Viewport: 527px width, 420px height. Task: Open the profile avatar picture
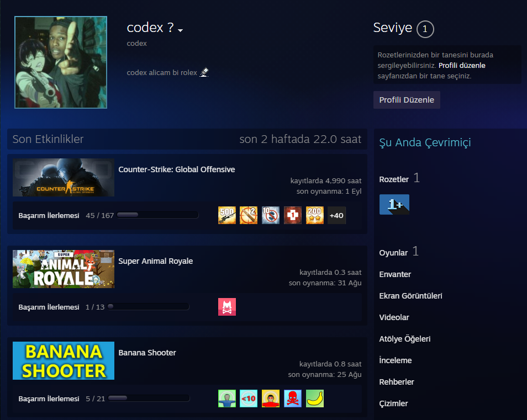point(61,62)
